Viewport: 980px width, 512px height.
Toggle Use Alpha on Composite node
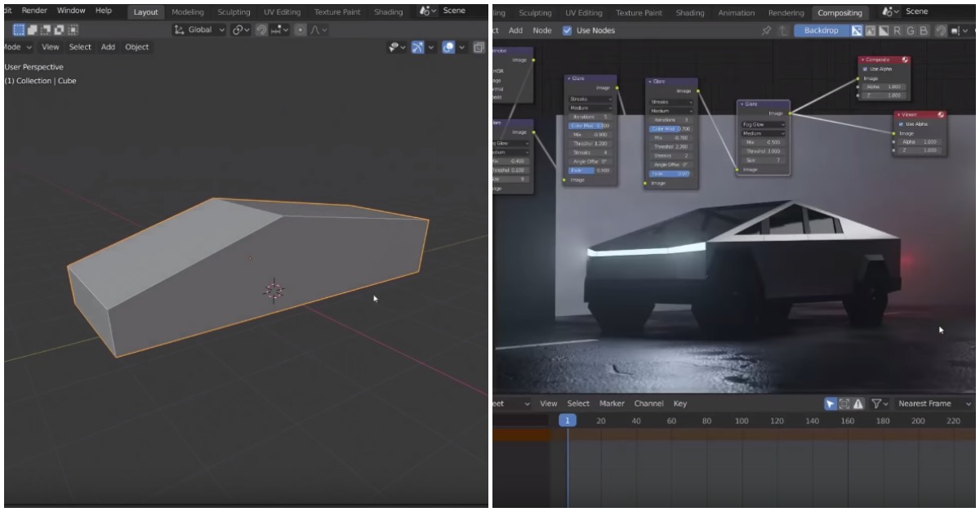coord(865,69)
